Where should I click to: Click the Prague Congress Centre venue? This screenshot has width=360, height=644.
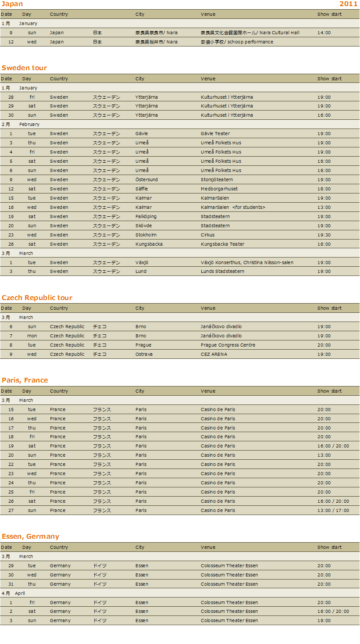point(228,345)
